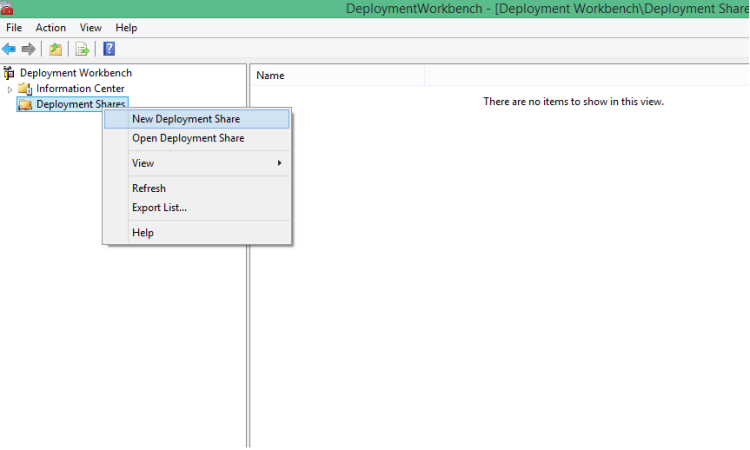750x450 pixels.
Task: Click the Information Center folder icon
Action: [x=25, y=89]
